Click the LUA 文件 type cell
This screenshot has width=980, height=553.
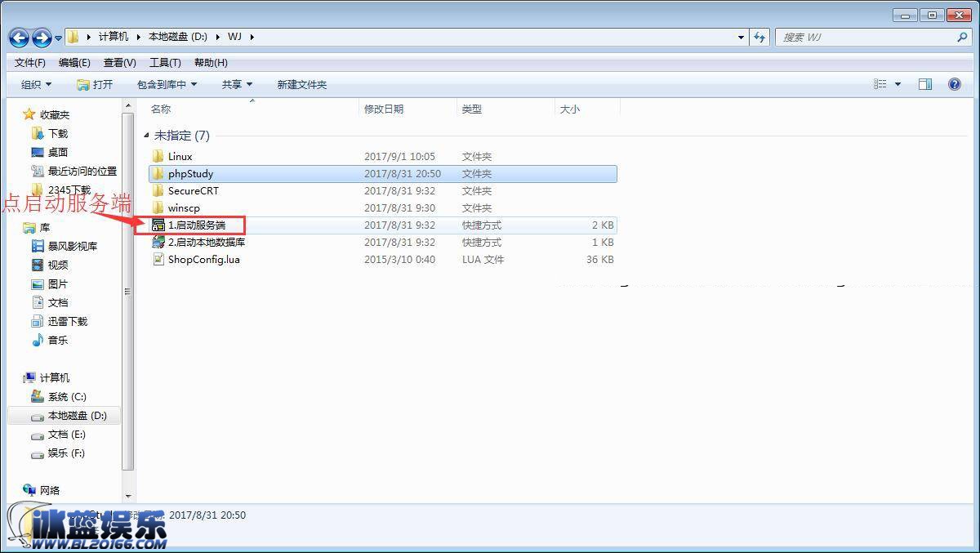[483, 259]
